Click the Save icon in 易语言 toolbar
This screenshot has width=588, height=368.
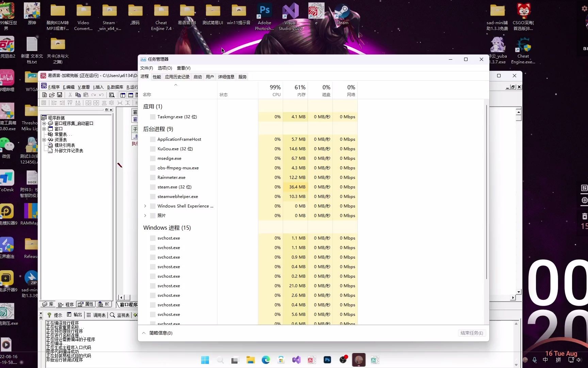[60, 95]
